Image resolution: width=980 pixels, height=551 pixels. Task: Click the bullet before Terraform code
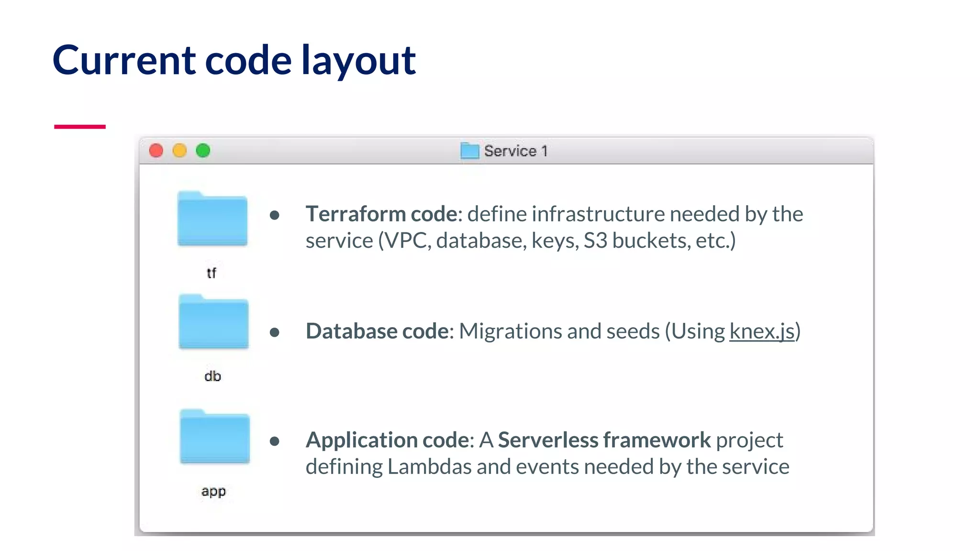[x=274, y=215]
